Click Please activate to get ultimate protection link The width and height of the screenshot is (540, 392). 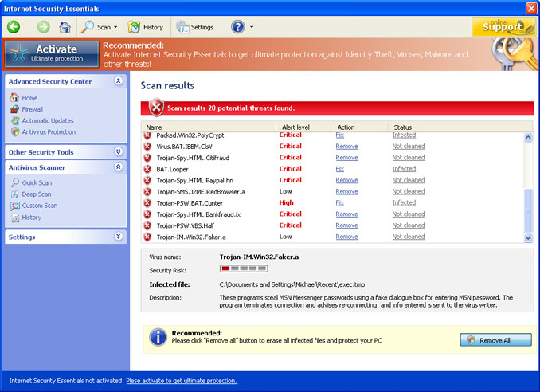(x=182, y=381)
